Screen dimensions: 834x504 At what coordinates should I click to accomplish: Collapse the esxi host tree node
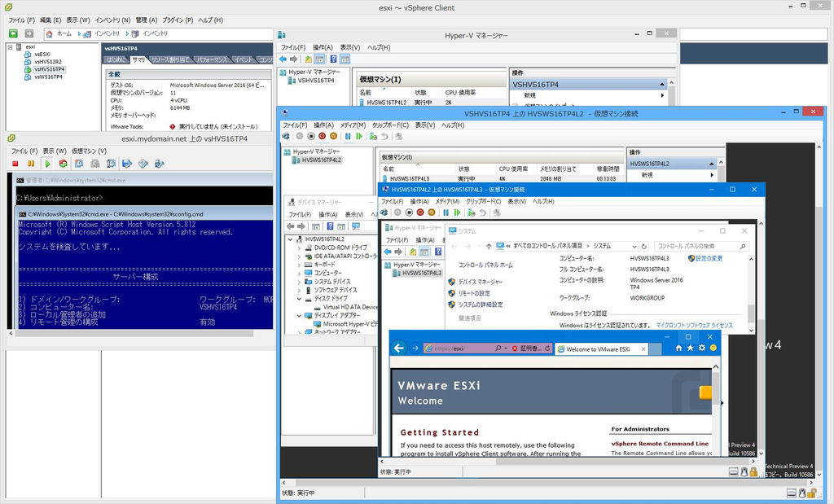coord(10,46)
